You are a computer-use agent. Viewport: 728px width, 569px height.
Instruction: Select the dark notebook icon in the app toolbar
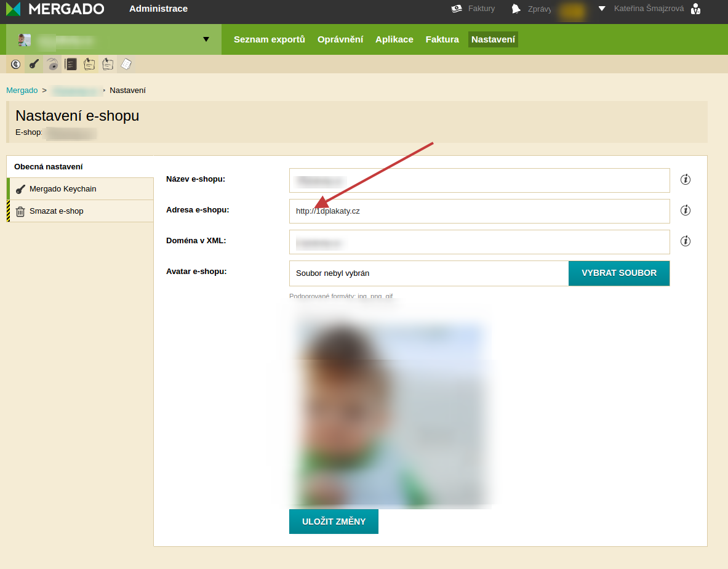point(71,64)
